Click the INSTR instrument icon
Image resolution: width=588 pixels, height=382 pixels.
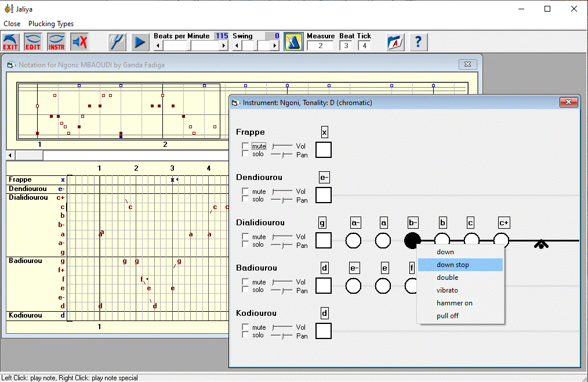56,42
